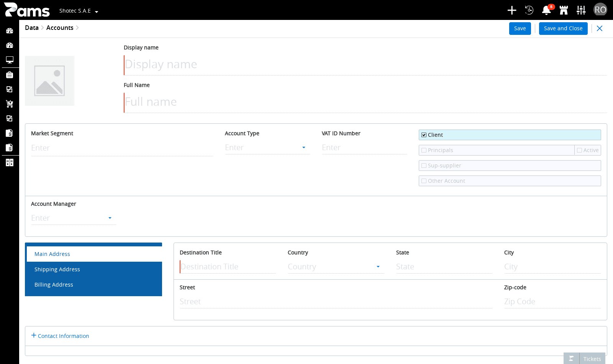Open the monitor screen sidebar icon

[10, 60]
